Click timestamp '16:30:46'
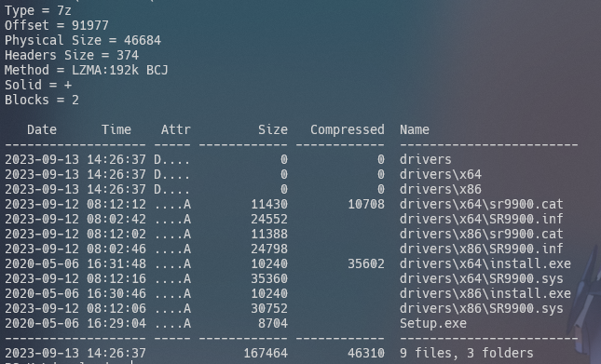601x364 pixels. (x=116, y=294)
